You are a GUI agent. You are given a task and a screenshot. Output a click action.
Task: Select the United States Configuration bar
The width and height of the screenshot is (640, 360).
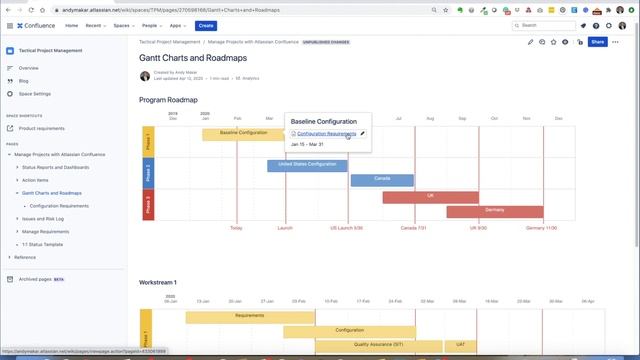(x=307, y=166)
